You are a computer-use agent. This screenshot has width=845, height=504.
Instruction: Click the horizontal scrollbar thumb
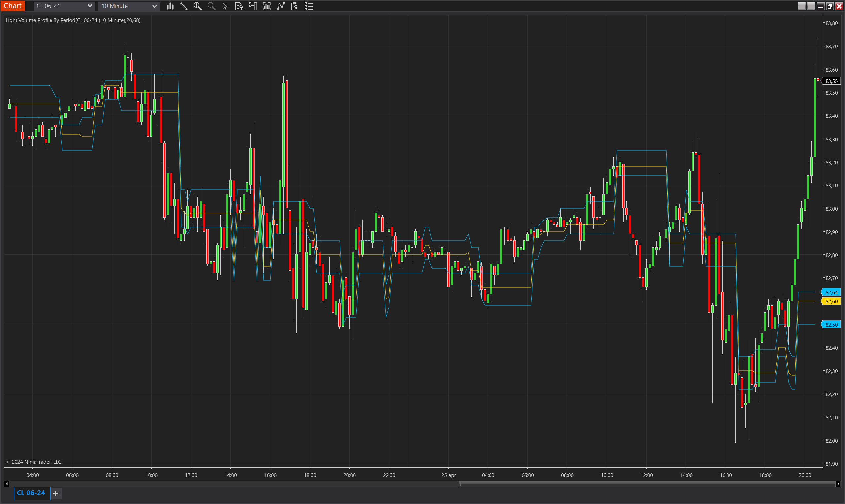pos(647,484)
